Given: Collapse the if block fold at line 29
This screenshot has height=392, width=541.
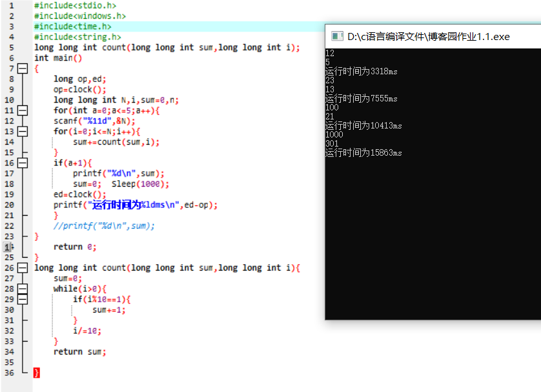Looking at the screenshot, I should [23, 299].
